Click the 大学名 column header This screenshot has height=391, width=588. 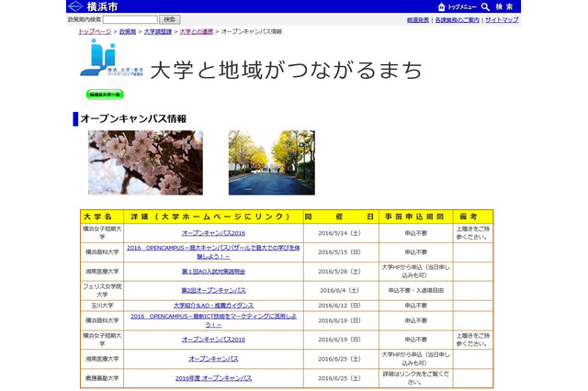coord(102,217)
